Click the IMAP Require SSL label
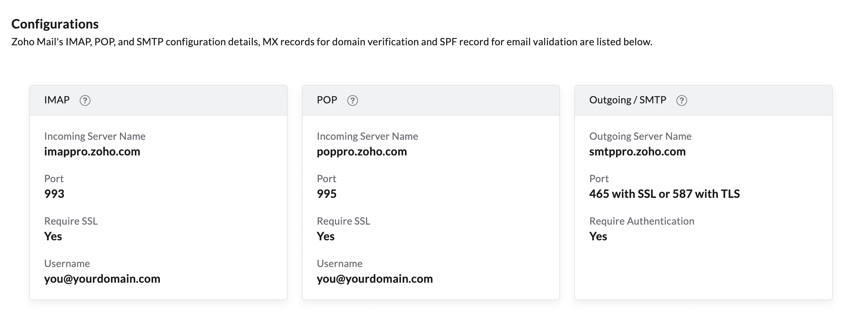868x323 pixels. pos(71,221)
